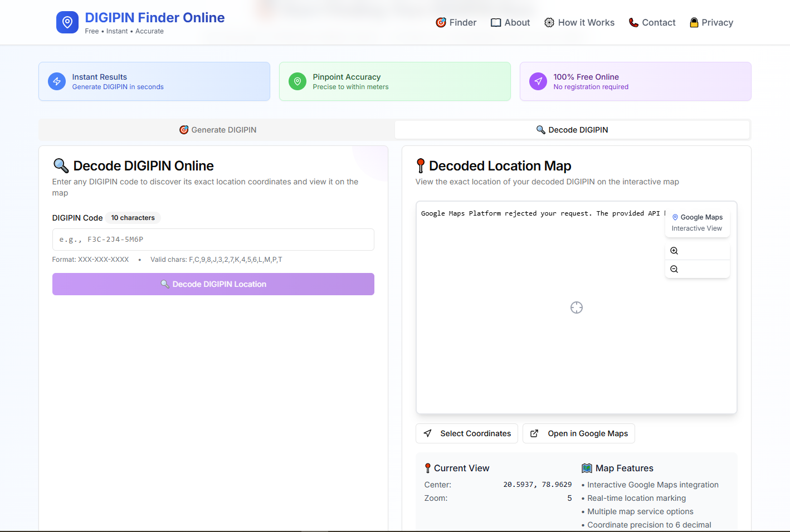
Task: Click the Contact phone icon
Action: pos(633,22)
